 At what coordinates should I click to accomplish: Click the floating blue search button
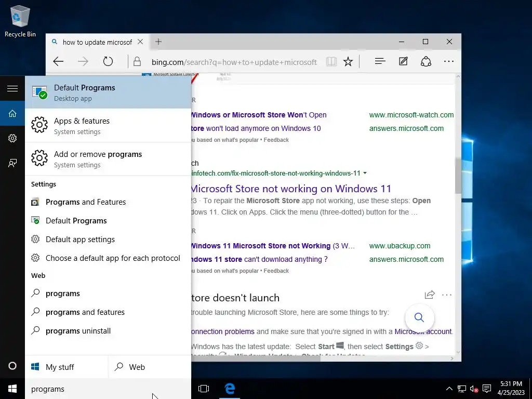[x=419, y=317]
